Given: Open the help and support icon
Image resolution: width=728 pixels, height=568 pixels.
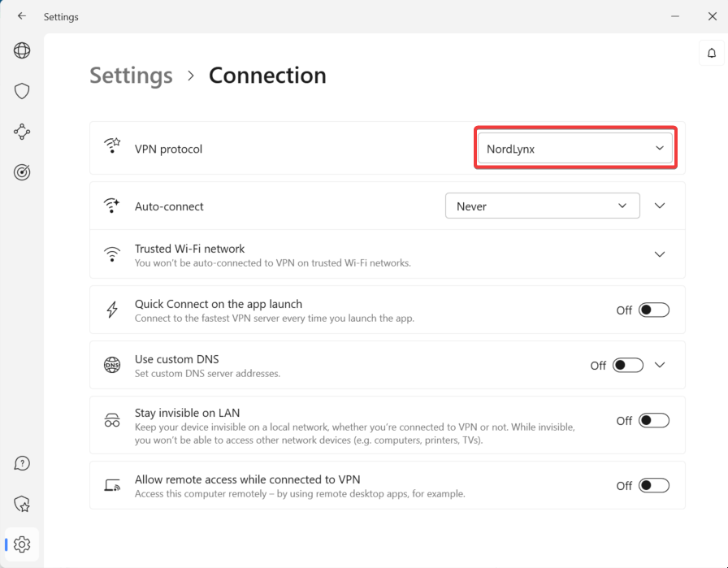Looking at the screenshot, I should (x=21, y=462).
